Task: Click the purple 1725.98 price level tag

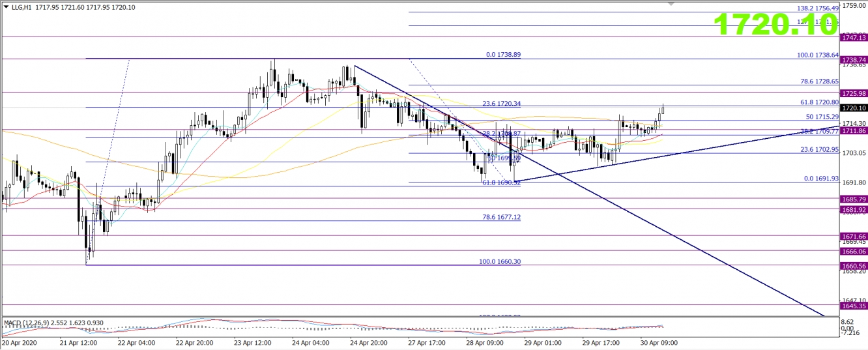Action: pyautogui.click(x=853, y=93)
